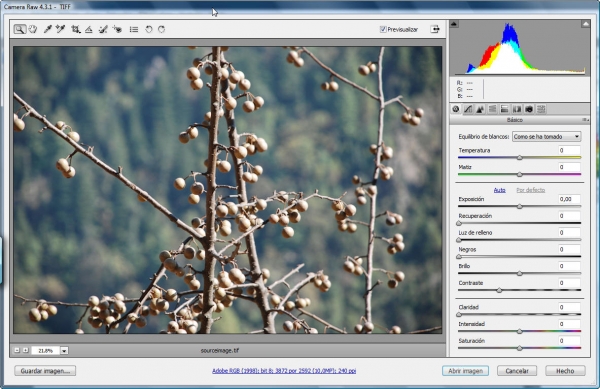600x389 pixels.
Task: Click the 21,8% zoom level field
Action: tap(46, 350)
